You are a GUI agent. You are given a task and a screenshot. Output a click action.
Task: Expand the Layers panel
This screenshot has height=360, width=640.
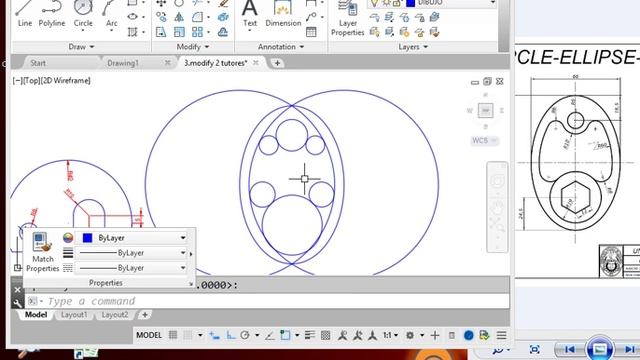(x=413, y=47)
